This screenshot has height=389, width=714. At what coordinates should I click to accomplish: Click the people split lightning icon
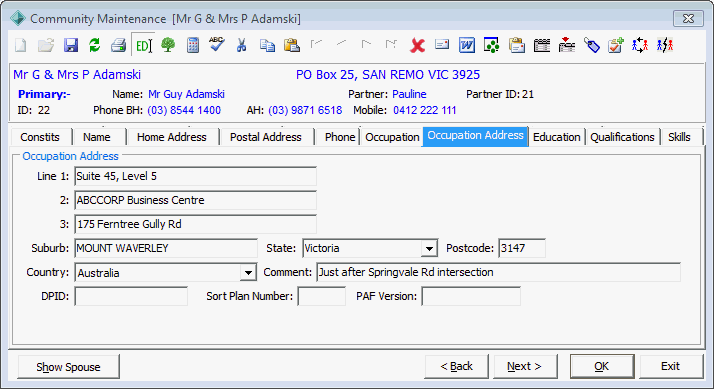(x=665, y=45)
